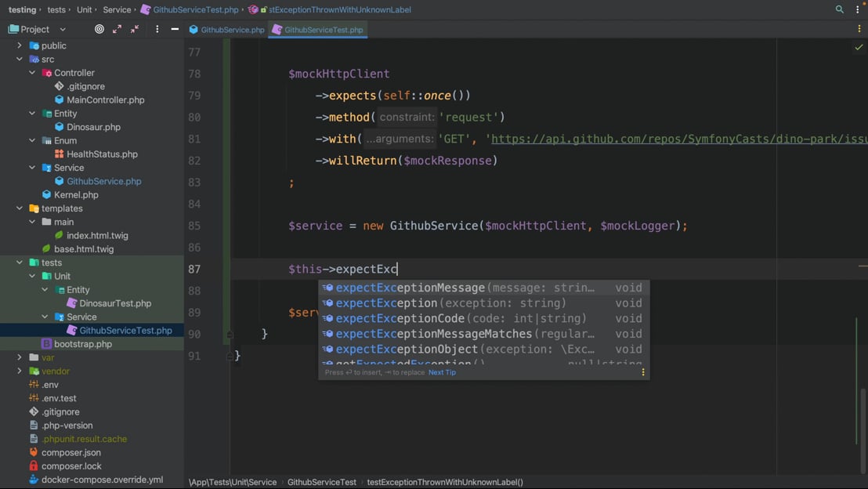The height and width of the screenshot is (489, 868).
Task: Click the green inspection checkmark in editor
Action: pos(859,47)
